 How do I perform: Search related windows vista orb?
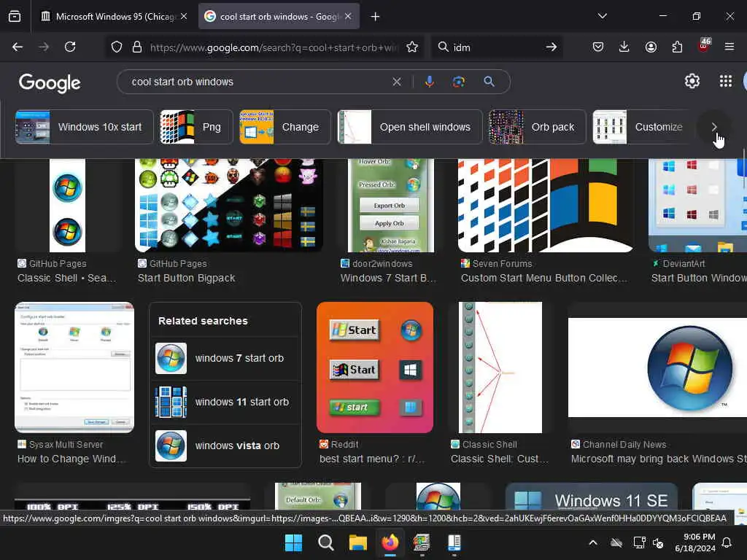pos(225,446)
